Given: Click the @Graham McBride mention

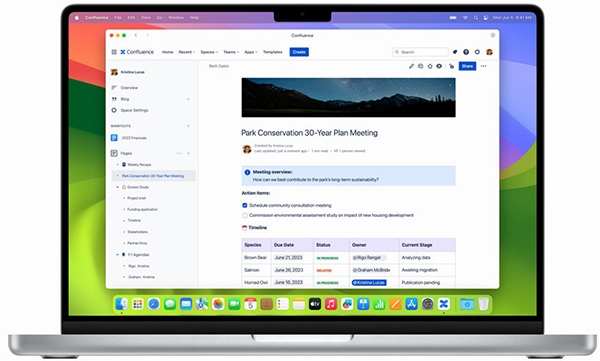Looking at the screenshot, I should tap(371, 270).
